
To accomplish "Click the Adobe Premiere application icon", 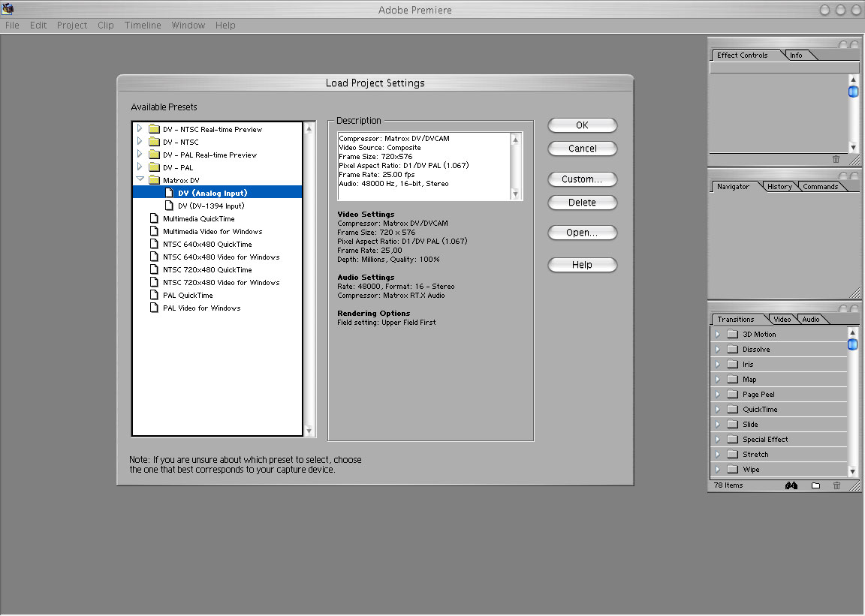I will point(8,8).
